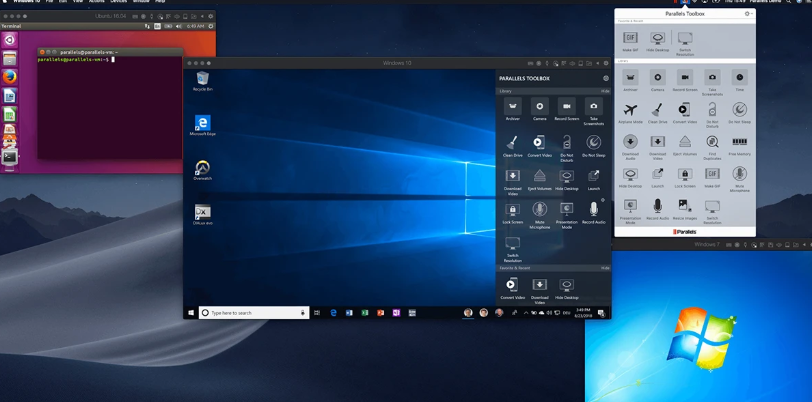Open Files in the Ubuntu launcher
Image resolution: width=812 pixels, height=402 pixels.
[x=10, y=58]
